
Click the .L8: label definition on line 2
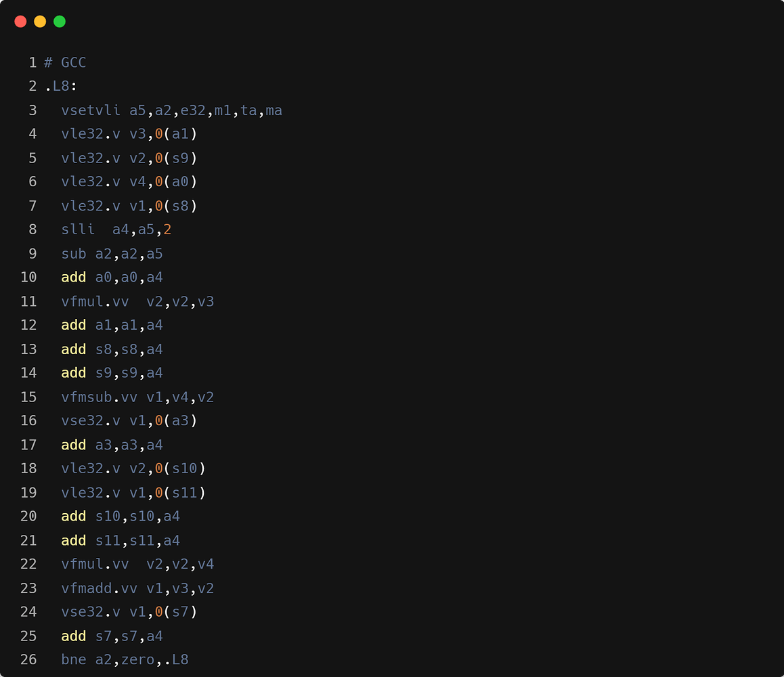coord(61,87)
